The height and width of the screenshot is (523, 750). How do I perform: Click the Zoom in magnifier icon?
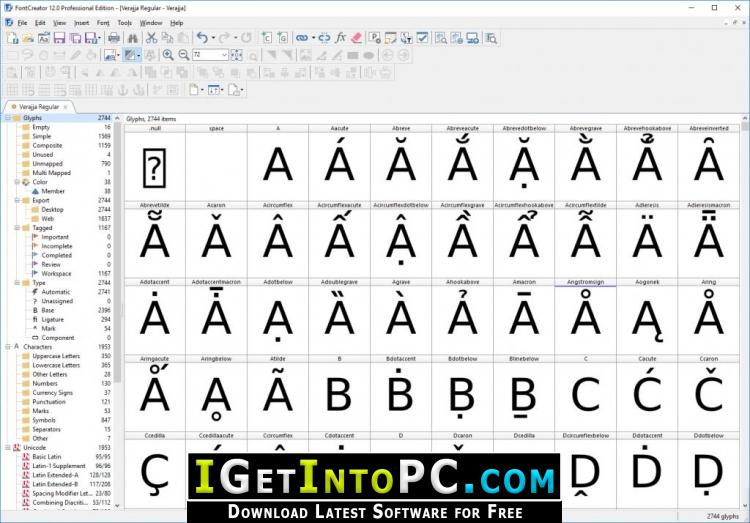168,56
